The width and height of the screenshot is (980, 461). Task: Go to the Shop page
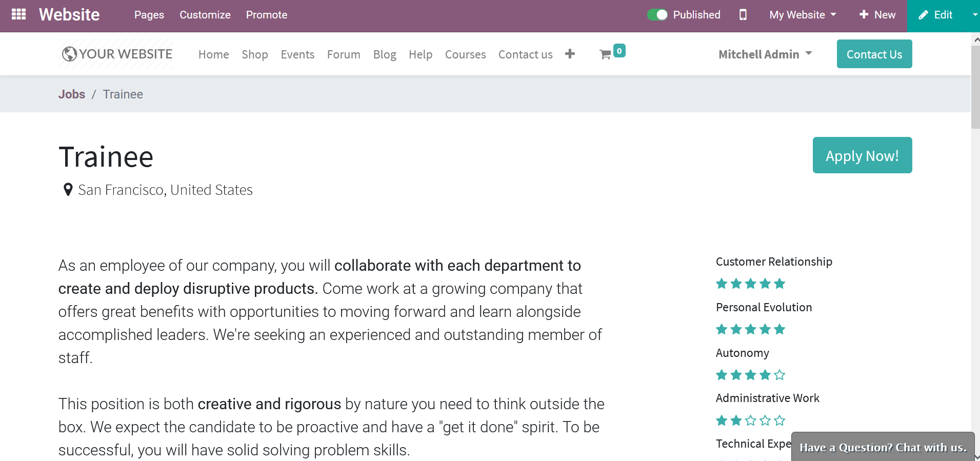[255, 54]
